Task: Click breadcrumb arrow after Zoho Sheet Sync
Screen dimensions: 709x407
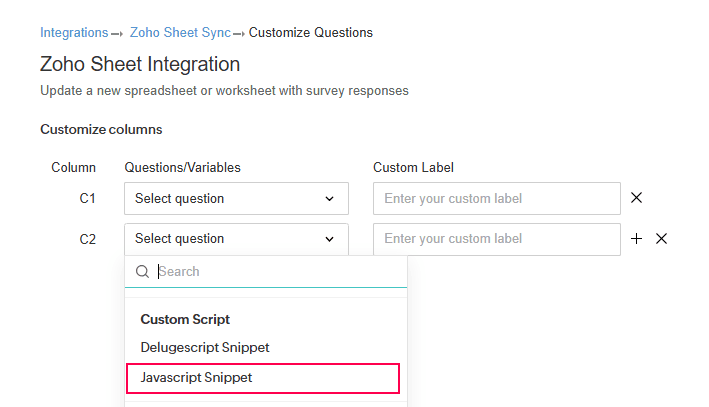Action: pos(239,34)
